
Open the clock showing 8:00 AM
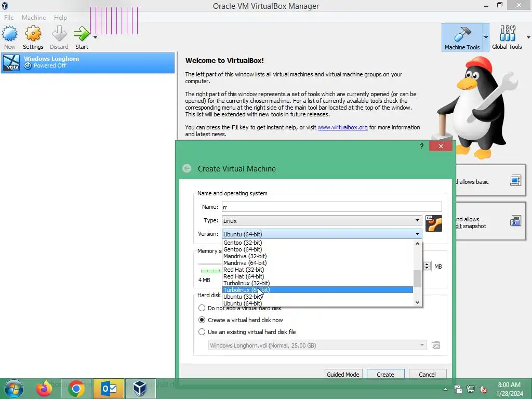tap(509, 389)
